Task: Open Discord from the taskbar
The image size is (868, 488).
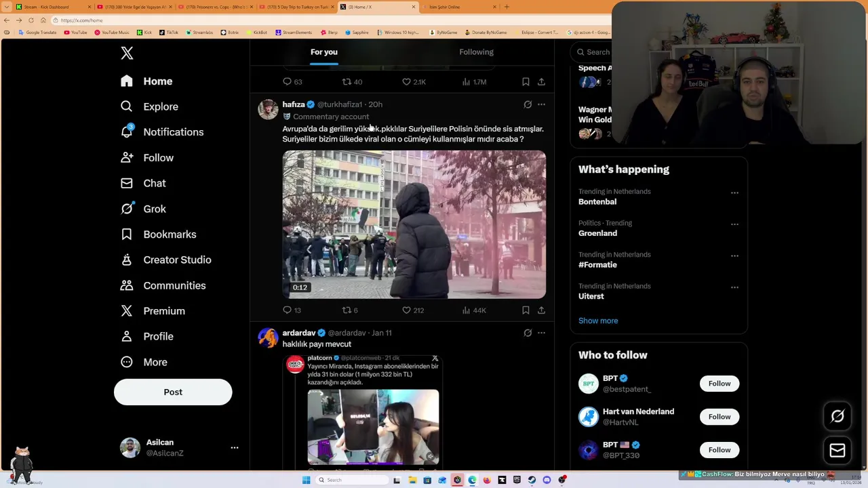Action: click(547, 480)
